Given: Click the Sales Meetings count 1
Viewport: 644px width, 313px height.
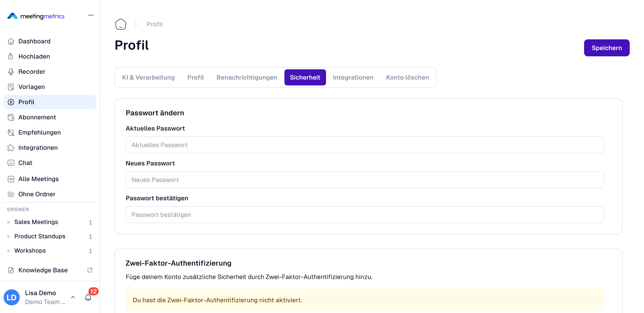Looking at the screenshot, I should [x=91, y=222].
